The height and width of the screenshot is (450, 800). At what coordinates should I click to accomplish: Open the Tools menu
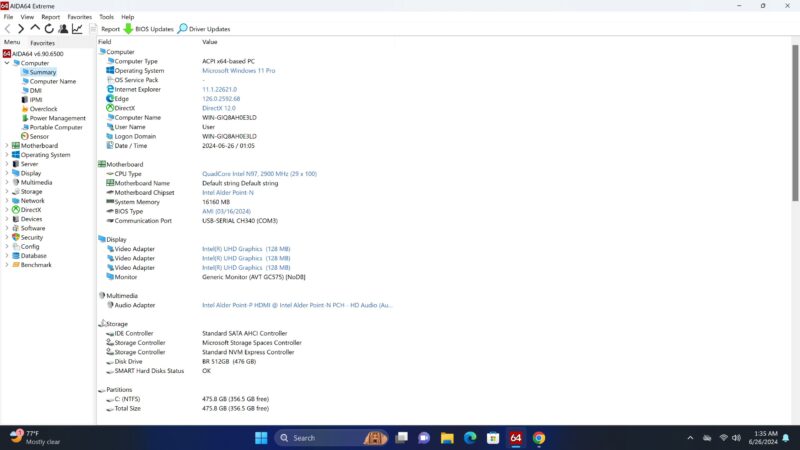[106, 17]
